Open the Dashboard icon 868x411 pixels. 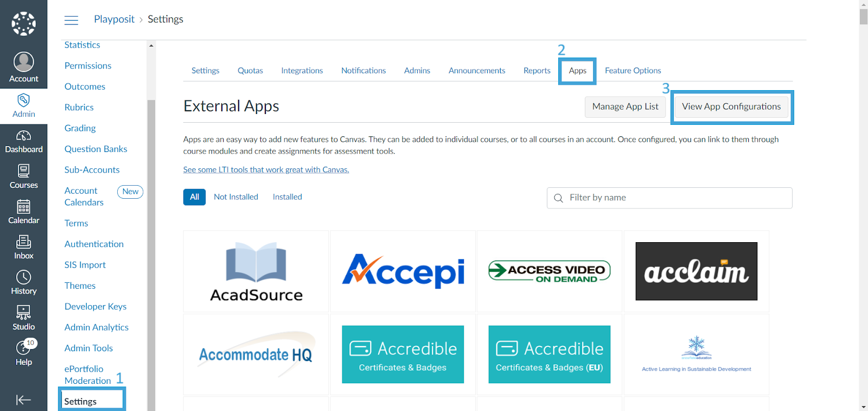click(23, 142)
